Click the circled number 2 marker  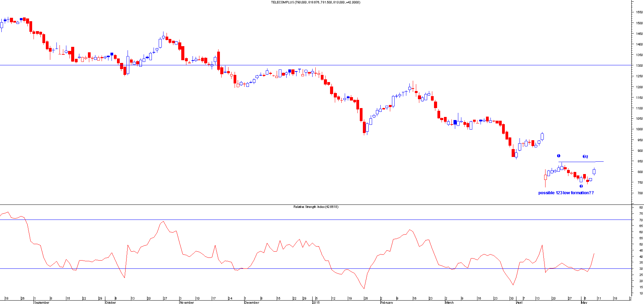click(581, 186)
